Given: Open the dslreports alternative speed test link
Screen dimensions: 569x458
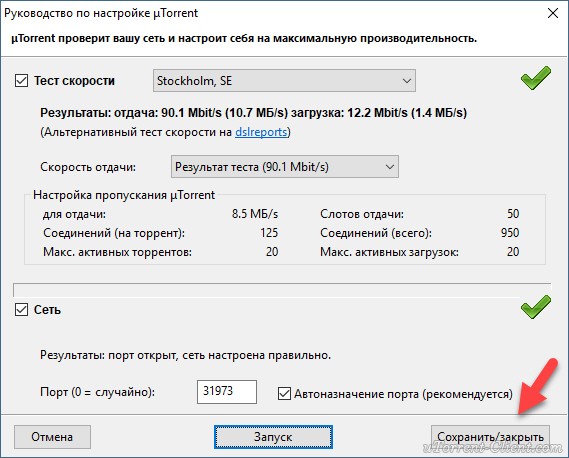Looking at the screenshot, I should (x=261, y=132).
